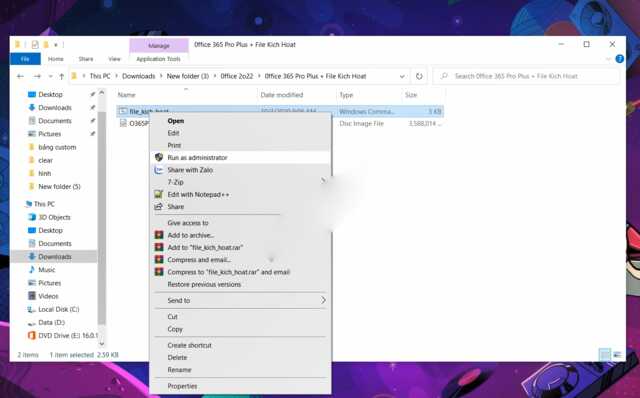This screenshot has width=640, height=398.
Task: Switch to large icons view in status bar
Action: click(618, 354)
